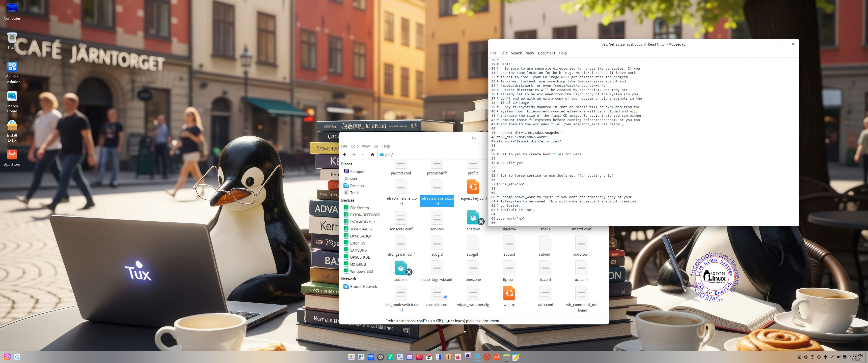Select xattr.conf file icon

(x=545, y=293)
